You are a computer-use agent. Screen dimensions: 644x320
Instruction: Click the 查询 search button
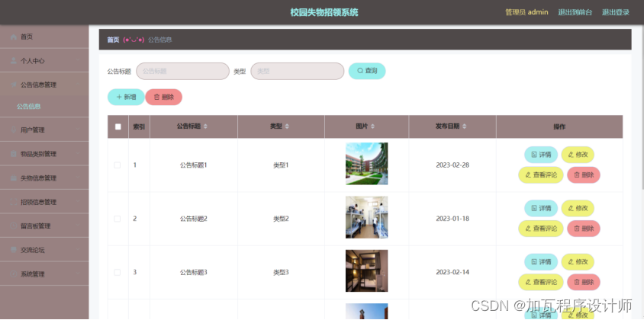click(x=367, y=71)
